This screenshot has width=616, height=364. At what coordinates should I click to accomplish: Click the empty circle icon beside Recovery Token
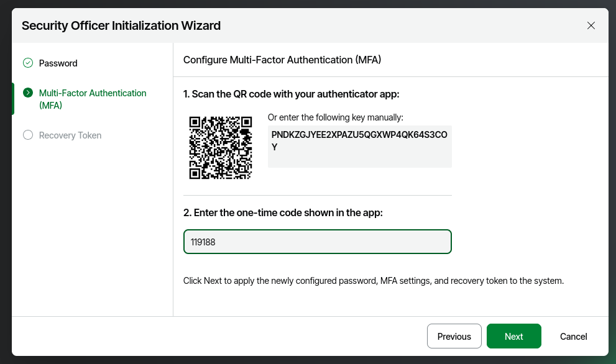28,135
